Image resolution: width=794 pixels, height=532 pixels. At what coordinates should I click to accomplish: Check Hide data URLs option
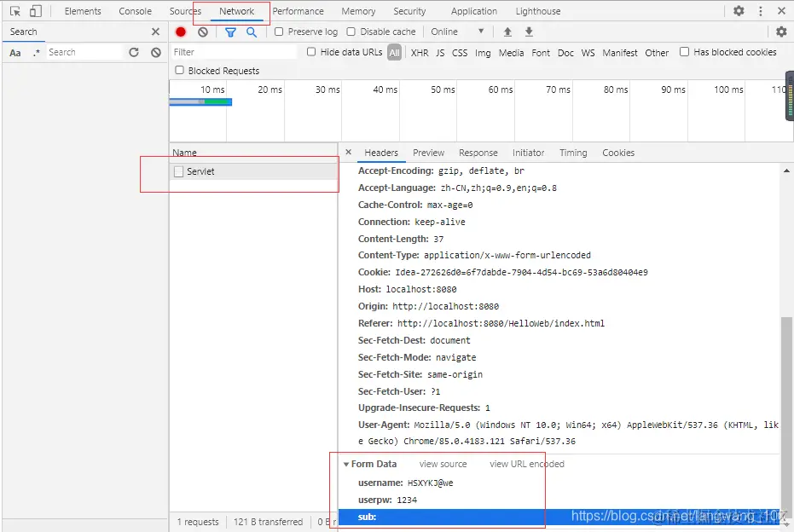pyautogui.click(x=311, y=52)
